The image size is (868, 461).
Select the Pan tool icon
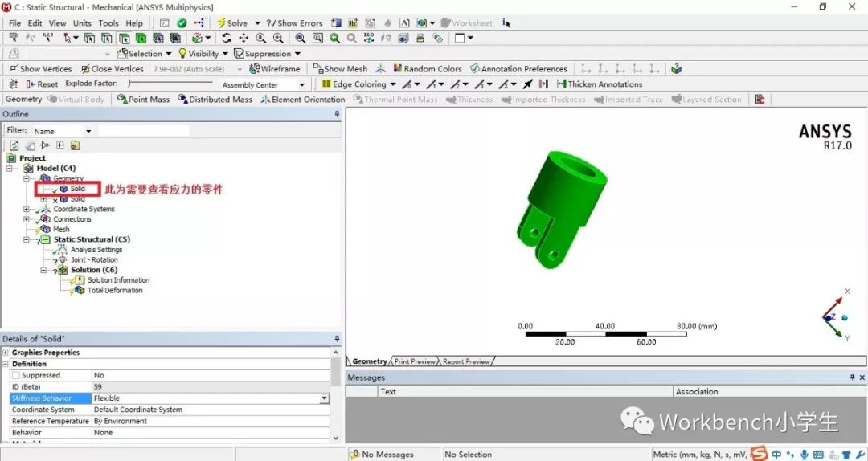pyautogui.click(x=244, y=39)
